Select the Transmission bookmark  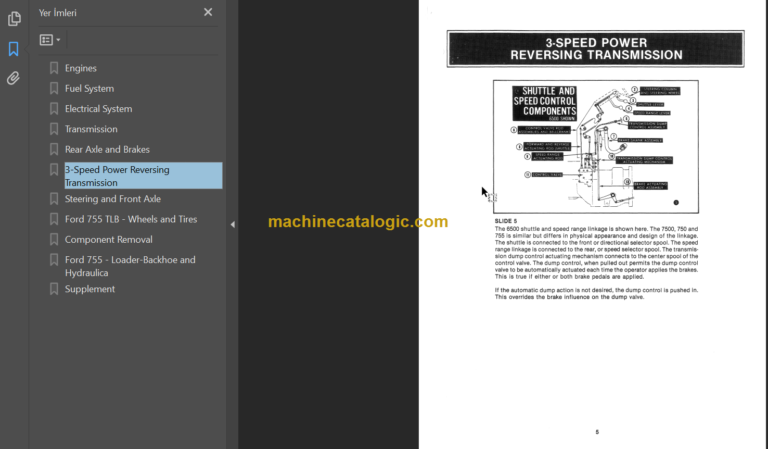click(x=91, y=129)
